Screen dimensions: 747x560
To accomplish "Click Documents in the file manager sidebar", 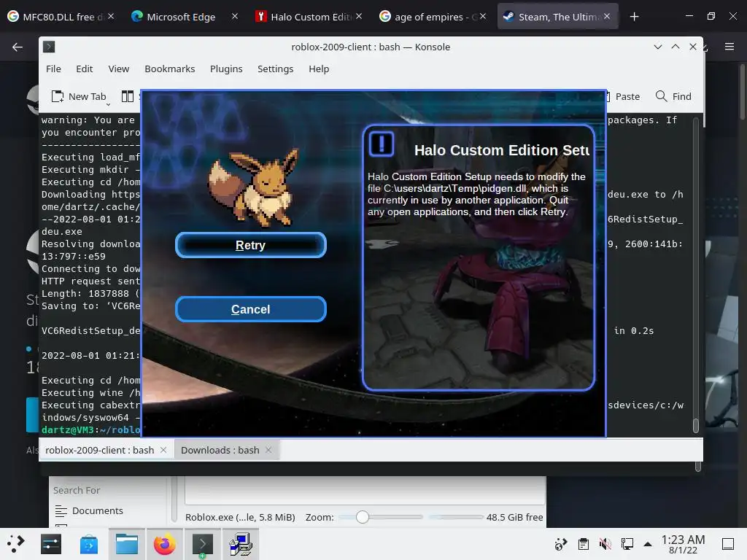I will coord(88,510).
